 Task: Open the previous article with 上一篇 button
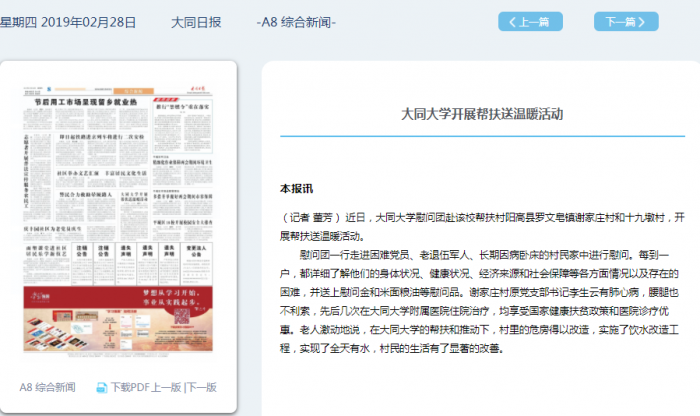click(x=523, y=21)
